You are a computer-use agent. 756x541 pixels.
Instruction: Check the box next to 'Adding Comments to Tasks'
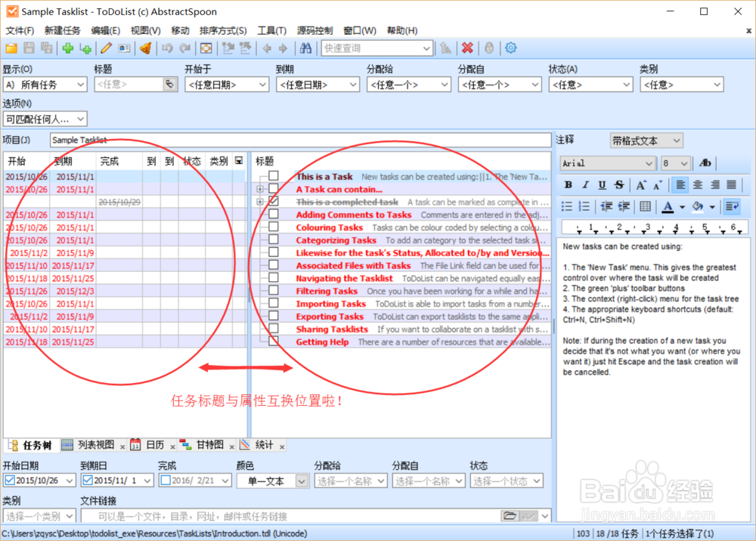274,215
